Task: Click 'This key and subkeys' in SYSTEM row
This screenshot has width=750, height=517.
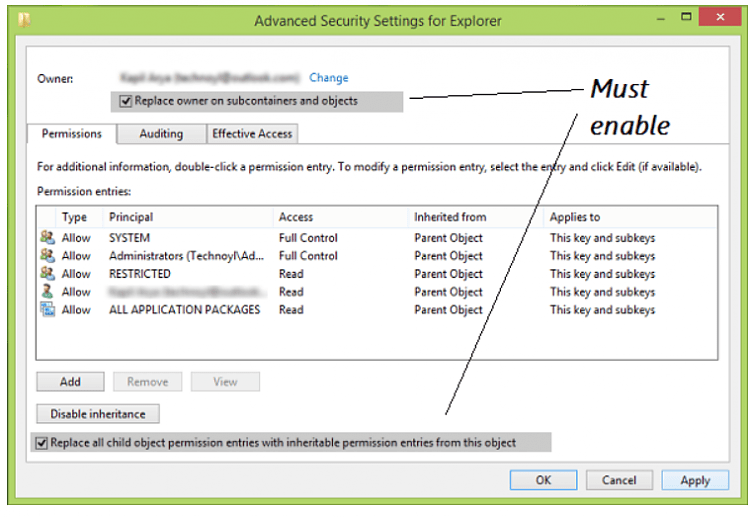Action: tap(602, 238)
